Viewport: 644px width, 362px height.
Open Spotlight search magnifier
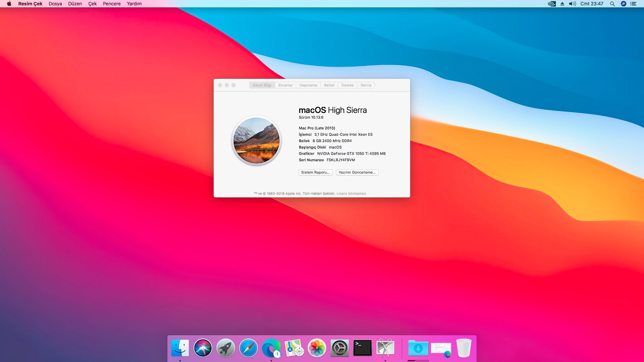(612, 4)
